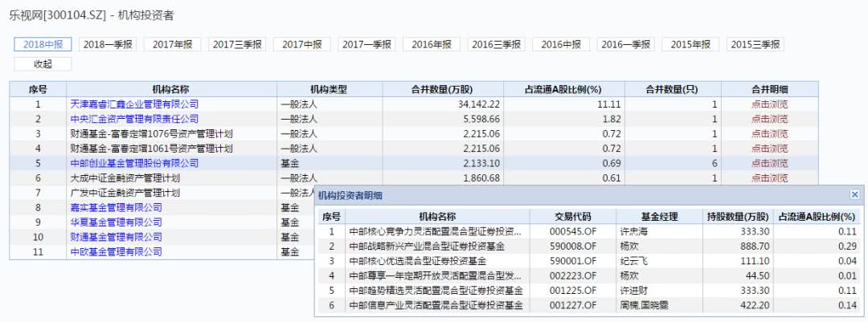Select 2017三季报 tab
This screenshot has height=322, width=868.
(x=237, y=45)
